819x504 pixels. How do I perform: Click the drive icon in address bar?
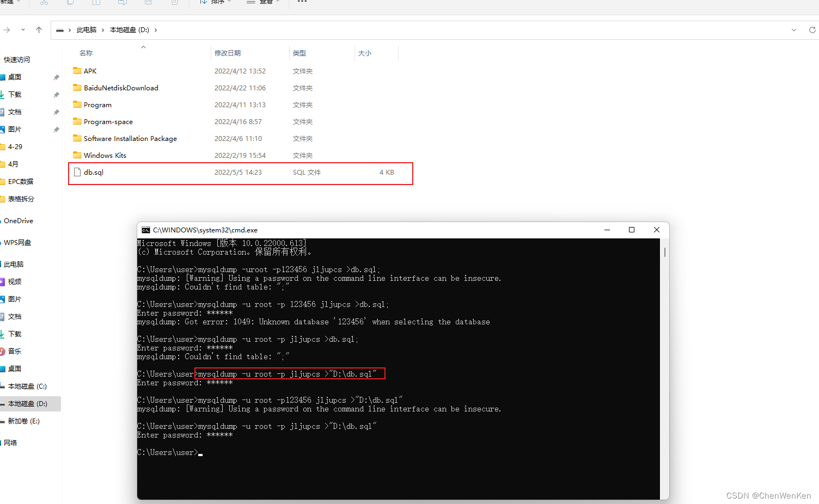(60, 30)
